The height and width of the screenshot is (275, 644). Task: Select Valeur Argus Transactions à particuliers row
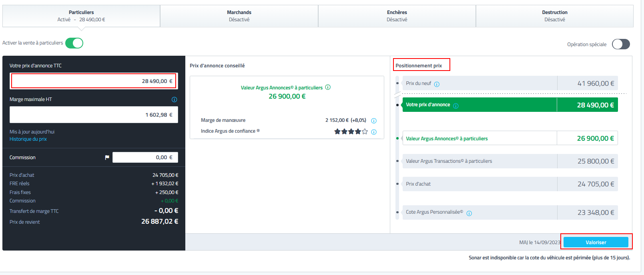click(510, 161)
